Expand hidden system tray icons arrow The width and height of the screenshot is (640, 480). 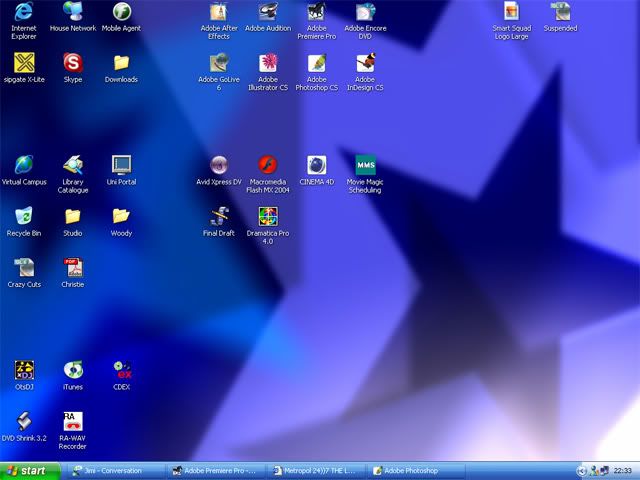point(581,471)
